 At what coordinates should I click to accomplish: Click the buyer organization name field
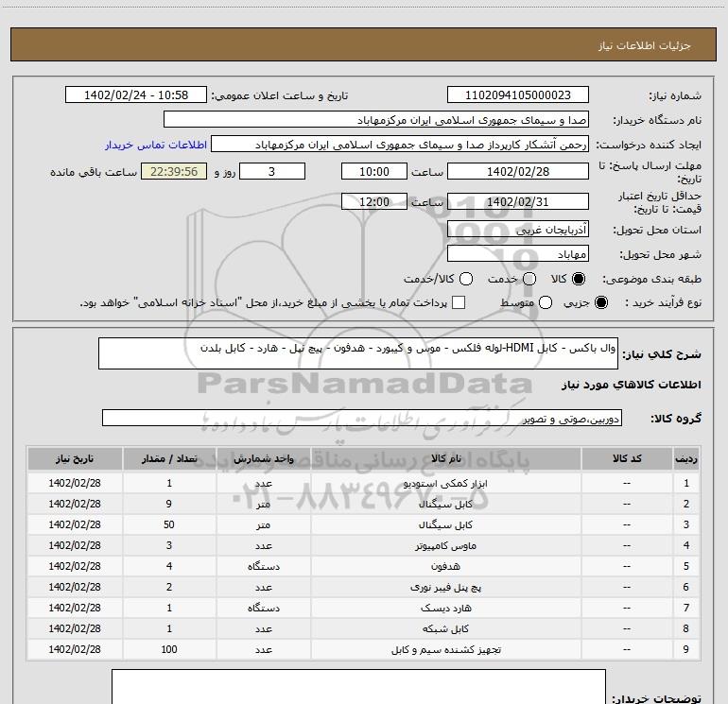pyautogui.click(x=376, y=120)
